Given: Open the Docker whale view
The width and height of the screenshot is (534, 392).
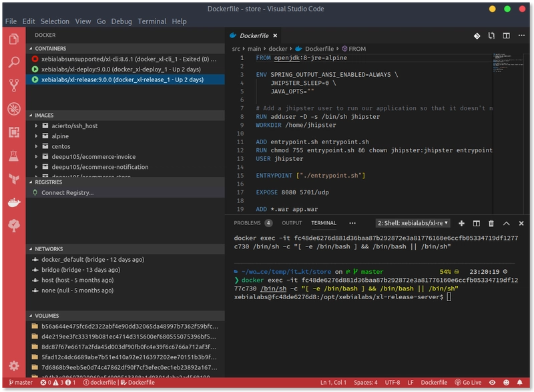Looking at the screenshot, I should pos(13,202).
